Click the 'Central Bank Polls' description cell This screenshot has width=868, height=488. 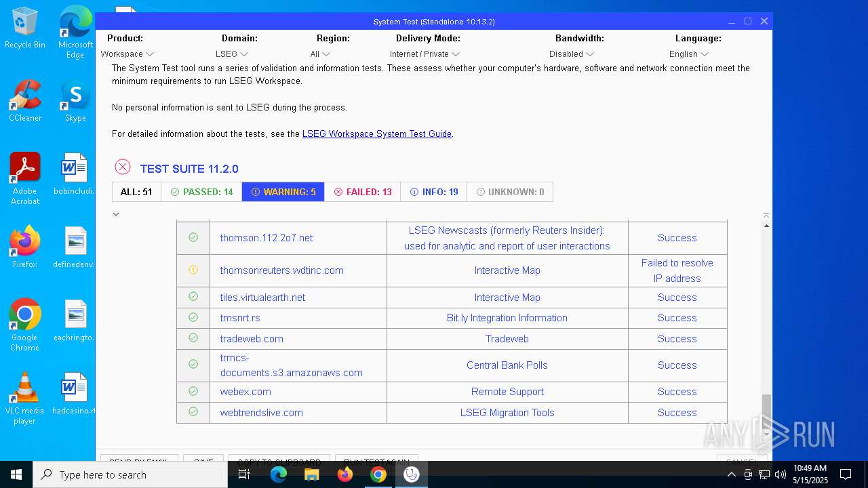pos(507,365)
